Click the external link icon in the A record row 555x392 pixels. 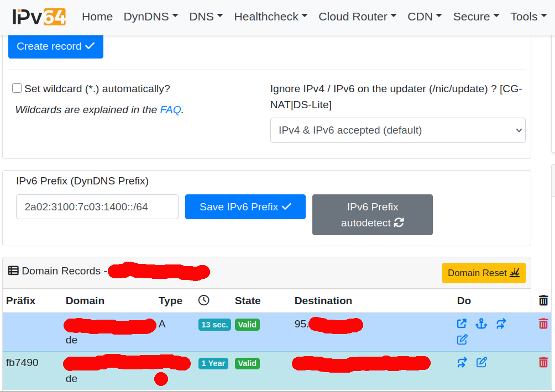[x=462, y=324]
